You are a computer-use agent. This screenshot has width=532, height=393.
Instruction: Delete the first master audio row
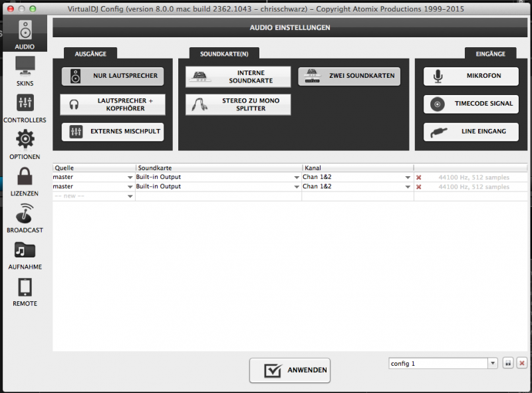(x=419, y=178)
